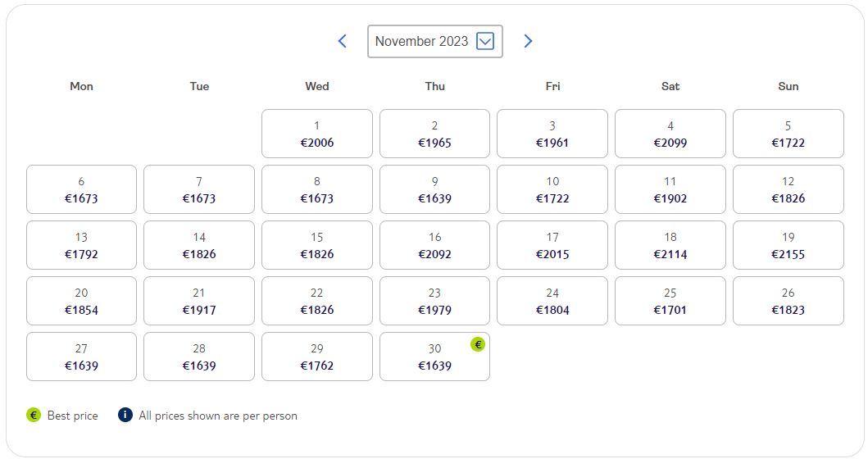
Task: Select November 5 priced €1722
Action: 788,134
